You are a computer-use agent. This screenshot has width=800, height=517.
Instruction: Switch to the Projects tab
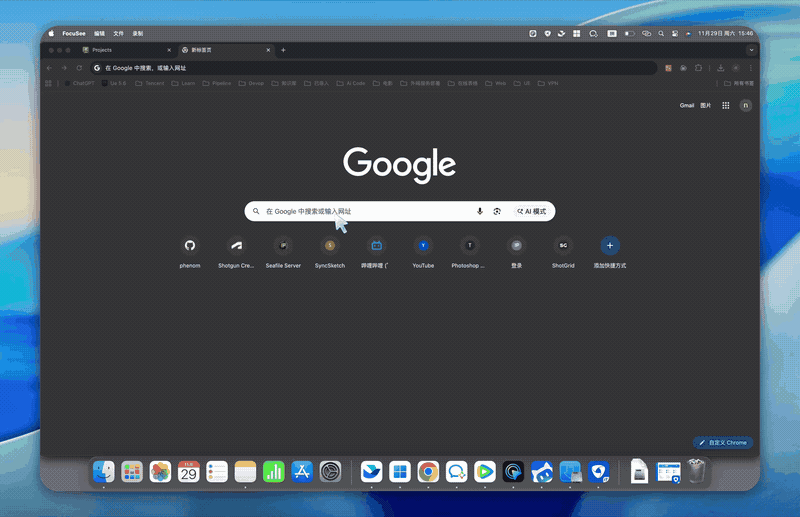click(126, 50)
